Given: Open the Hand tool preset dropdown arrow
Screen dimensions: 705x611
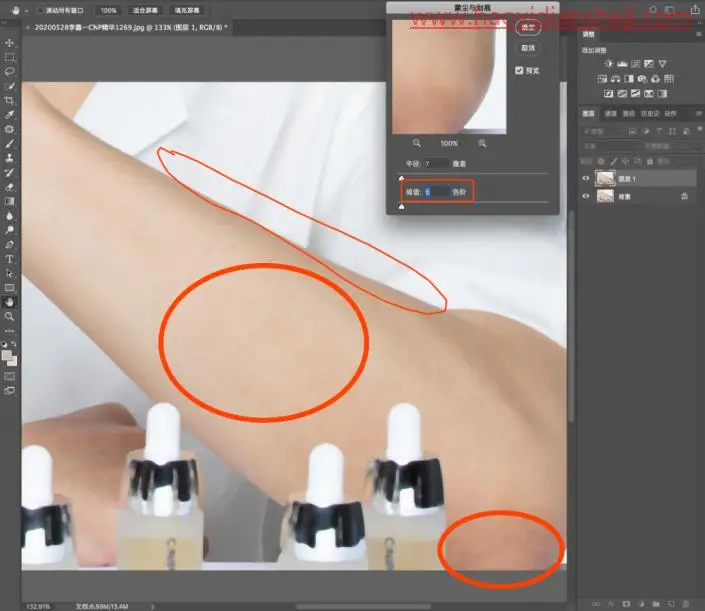Looking at the screenshot, I should click(26, 10).
